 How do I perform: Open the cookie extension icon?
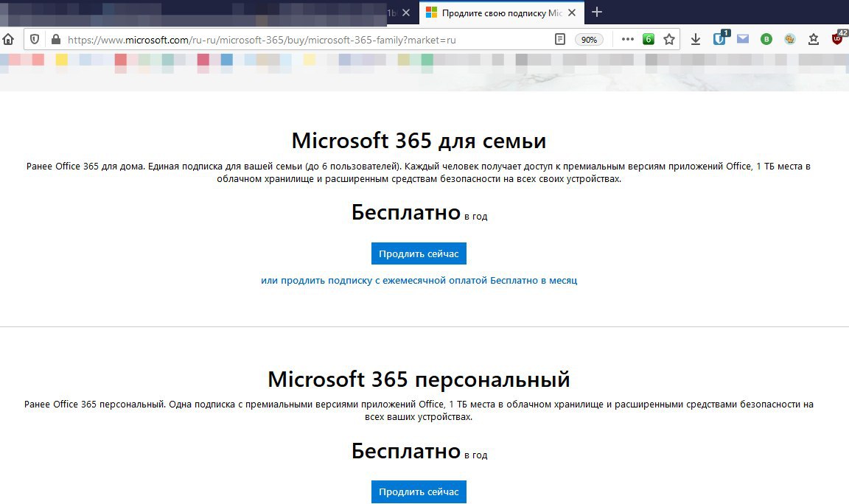point(790,39)
